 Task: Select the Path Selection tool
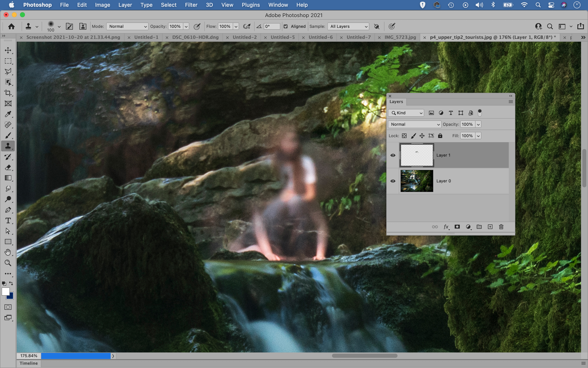tap(8, 231)
